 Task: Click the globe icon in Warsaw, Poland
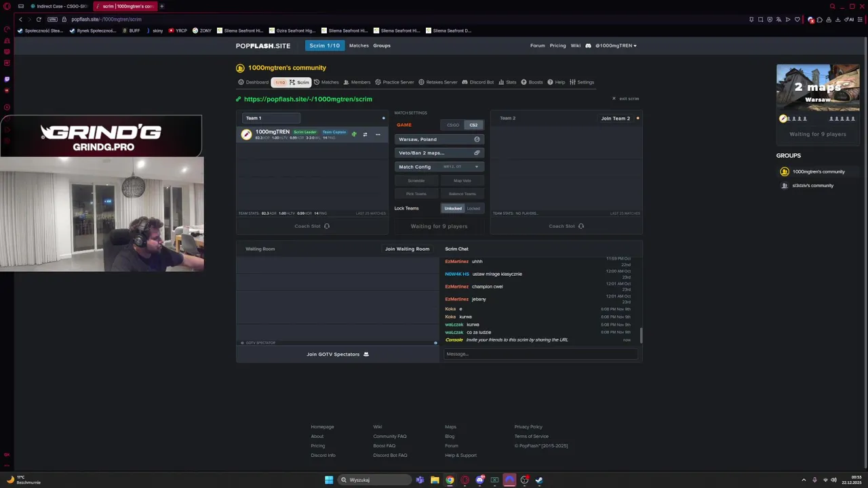pyautogui.click(x=477, y=139)
